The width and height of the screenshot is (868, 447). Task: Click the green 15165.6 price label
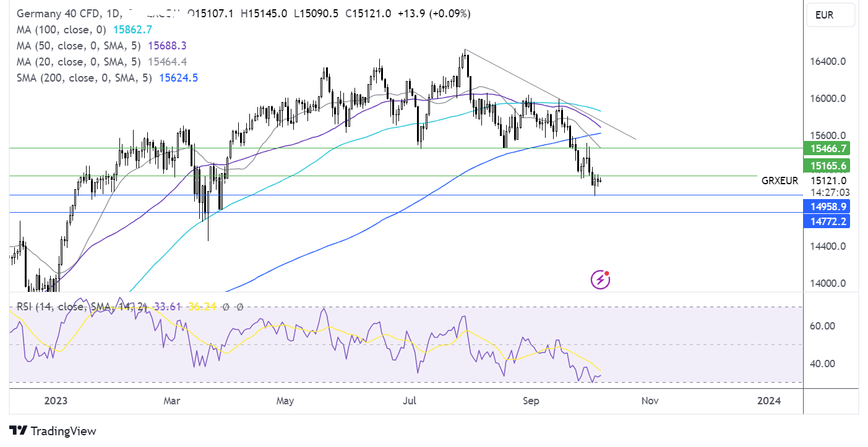click(x=825, y=165)
